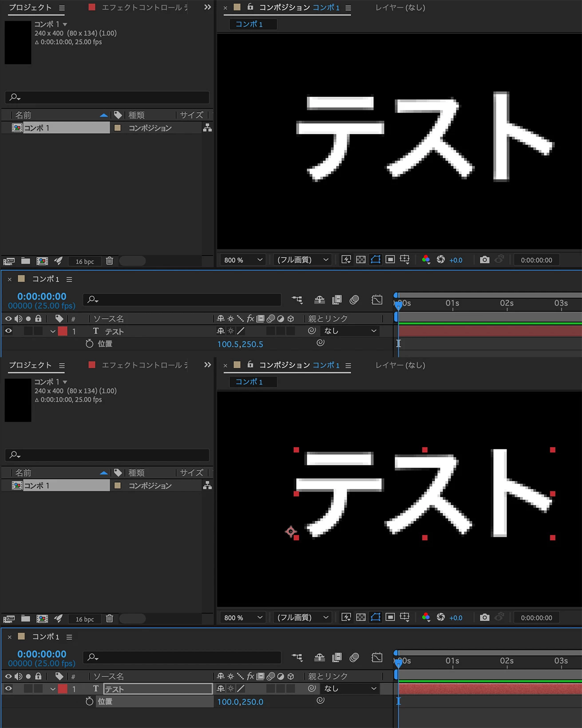Hide テスト layer eye in lower timeline
The height and width of the screenshot is (728, 582).
click(8, 689)
